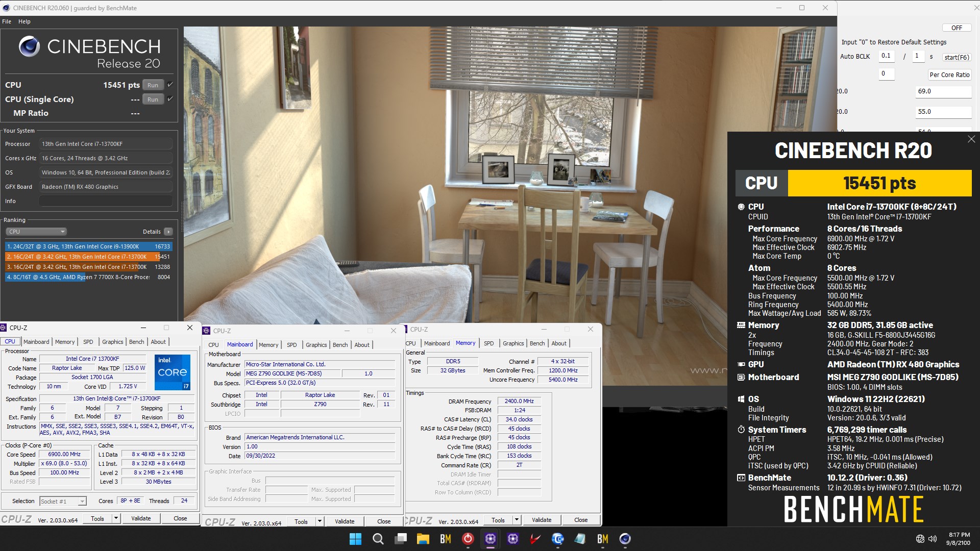The height and width of the screenshot is (551, 980).
Task: Click the Per Core Ratio button
Action: coord(949,74)
